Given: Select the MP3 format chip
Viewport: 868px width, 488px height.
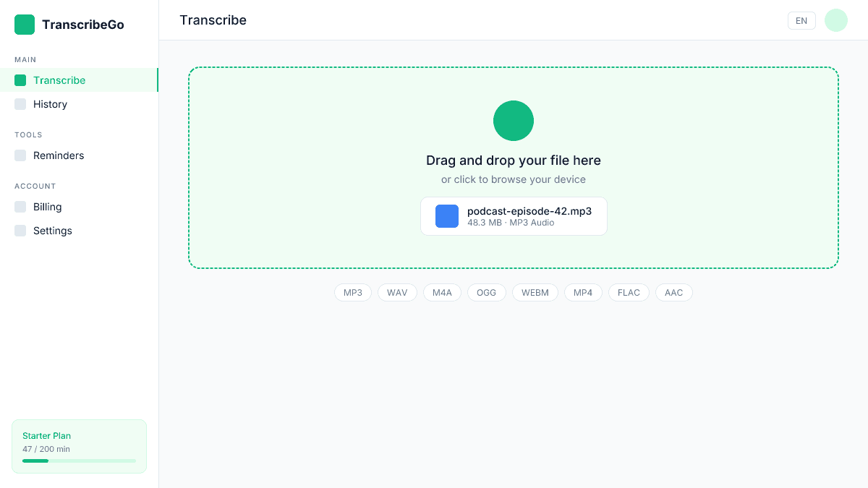Looking at the screenshot, I should 352,292.
